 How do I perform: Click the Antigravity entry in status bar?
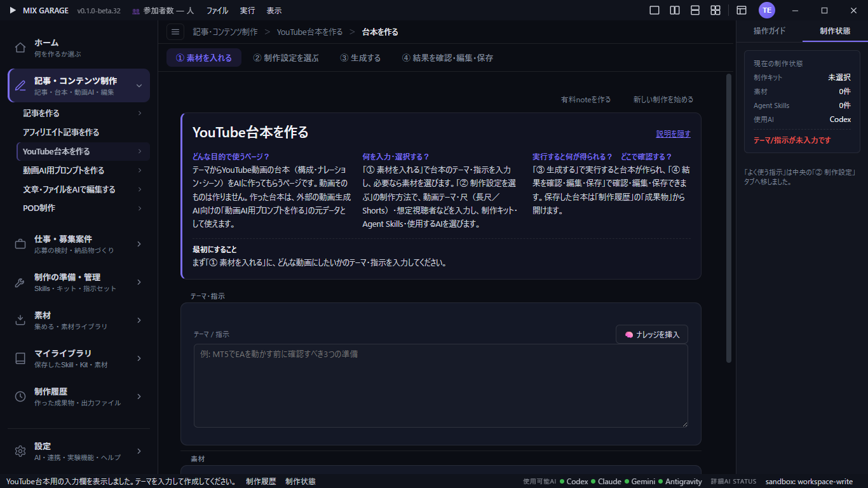(680, 482)
